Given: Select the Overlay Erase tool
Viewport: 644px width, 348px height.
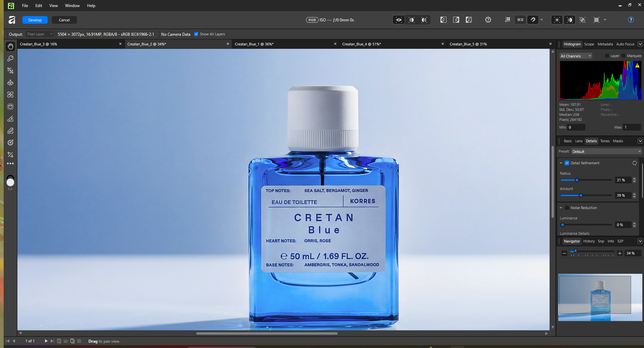Looking at the screenshot, I should (10, 131).
